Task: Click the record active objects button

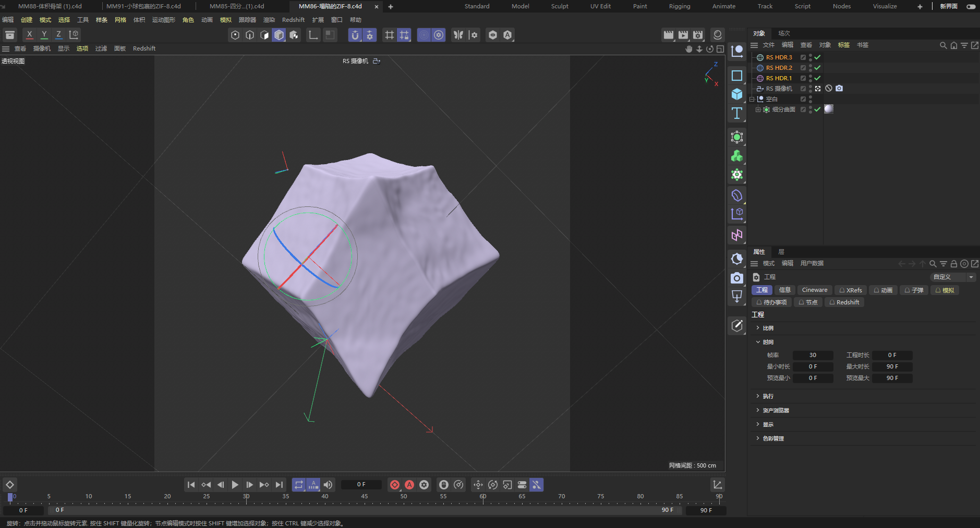Action: tap(395, 485)
